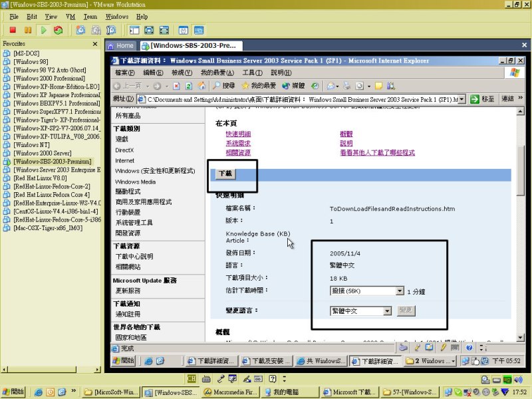The width and height of the screenshot is (532, 399).
Task: Open the 更新服務 sidebar link
Action: (x=128, y=291)
